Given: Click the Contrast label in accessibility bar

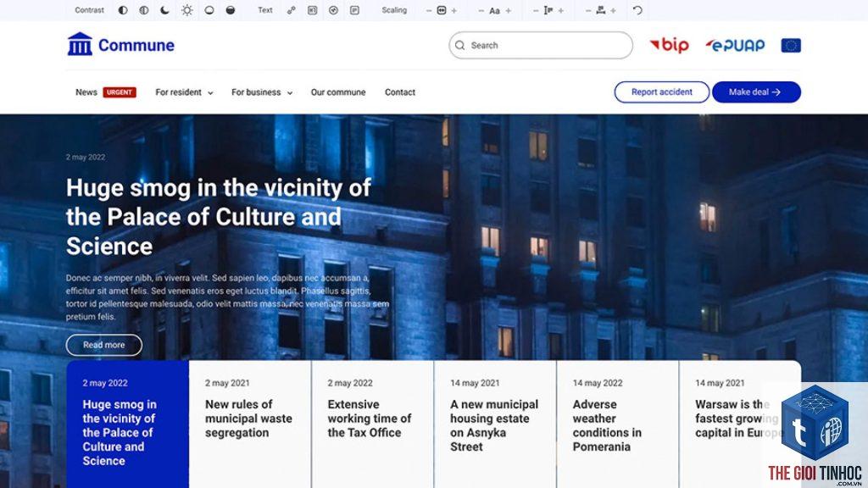Looking at the screenshot, I should pos(90,10).
